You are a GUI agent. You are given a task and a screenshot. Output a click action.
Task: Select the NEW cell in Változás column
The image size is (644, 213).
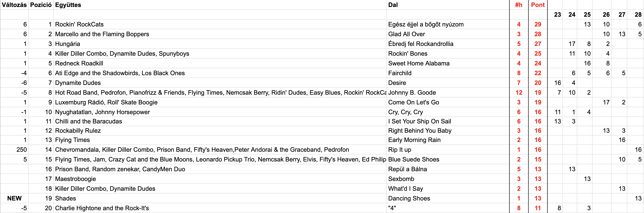[14, 198]
